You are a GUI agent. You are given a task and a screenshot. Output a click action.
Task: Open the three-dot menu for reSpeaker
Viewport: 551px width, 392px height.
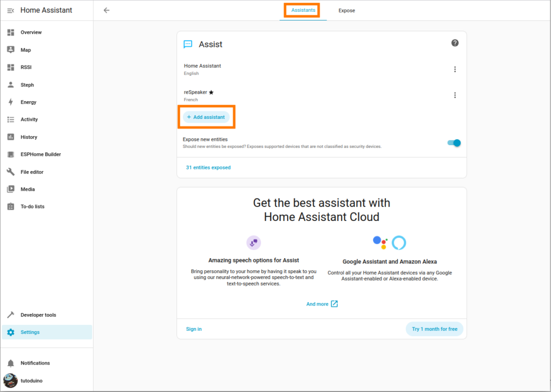pyautogui.click(x=455, y=95)
